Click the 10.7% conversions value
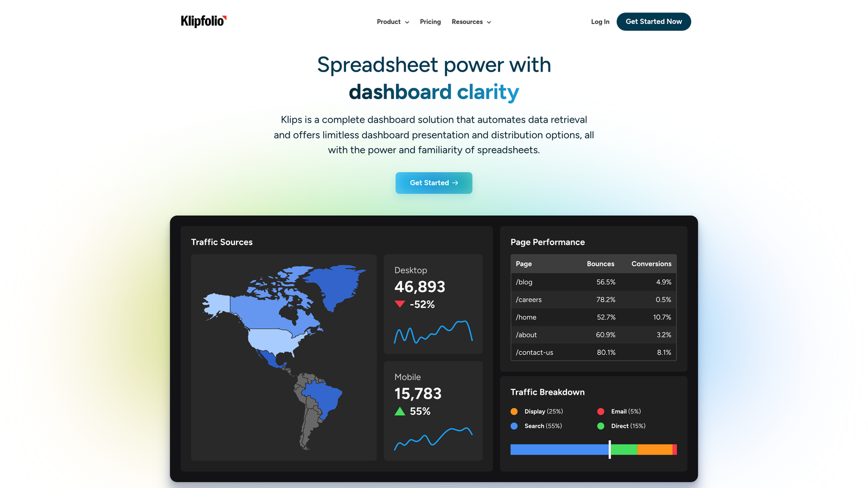Screen dimensions: 868x488 (662, 317)
